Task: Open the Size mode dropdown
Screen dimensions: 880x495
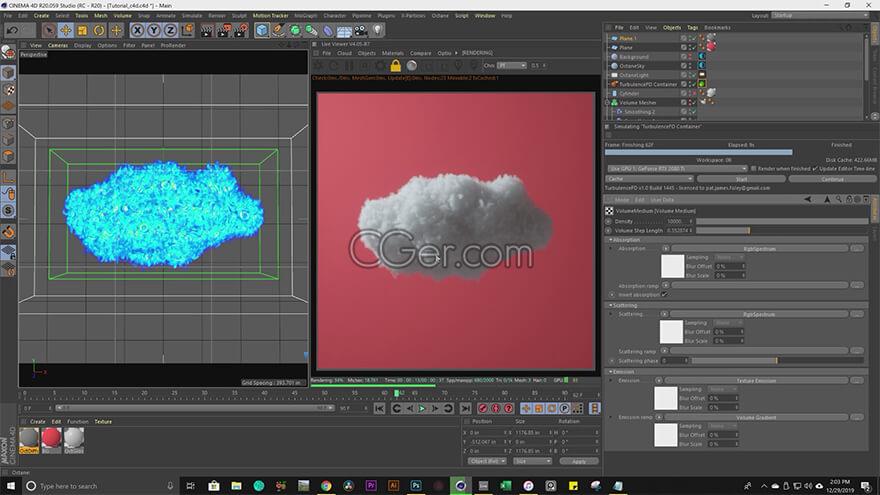Action: (533, 461)
